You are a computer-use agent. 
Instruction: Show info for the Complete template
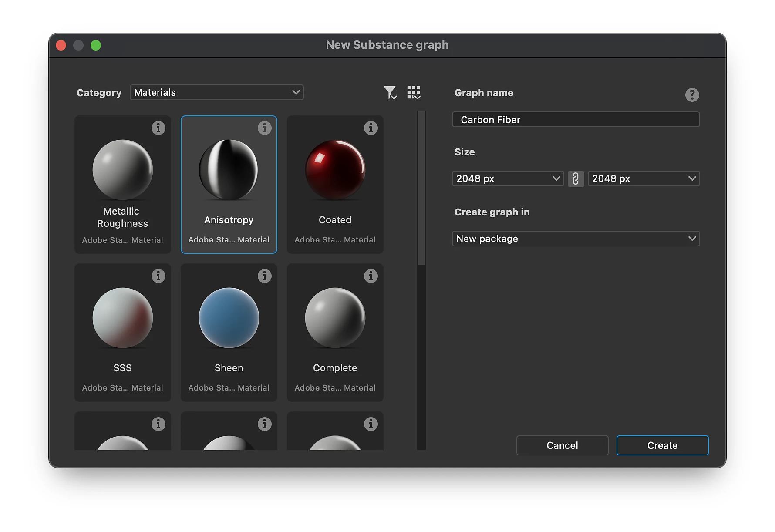(371, 276)
